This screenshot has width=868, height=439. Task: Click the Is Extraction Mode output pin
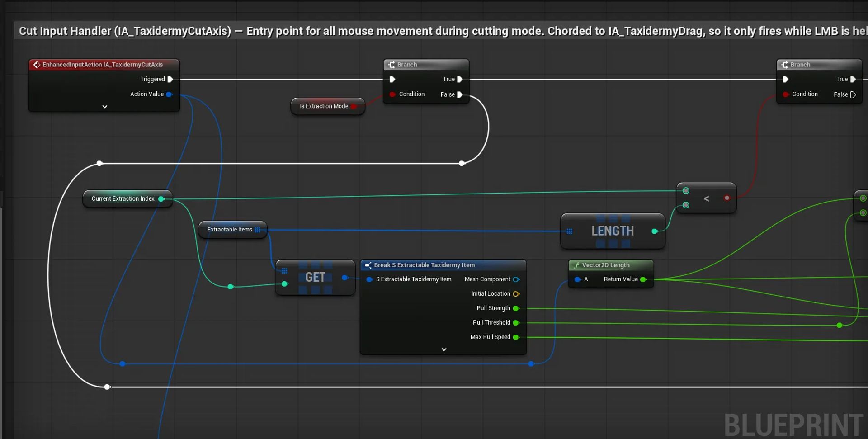pos(354,106)
